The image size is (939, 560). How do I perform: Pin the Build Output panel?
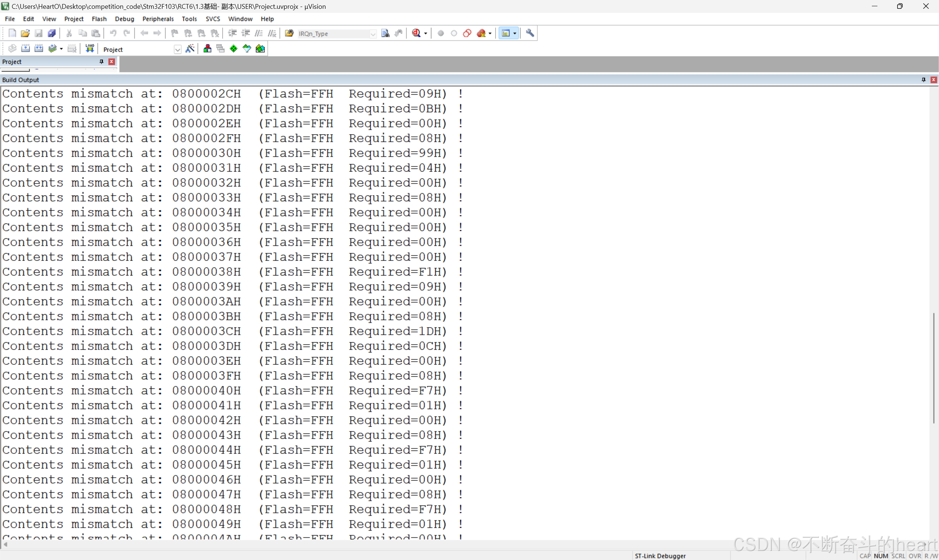click(923, 80)
